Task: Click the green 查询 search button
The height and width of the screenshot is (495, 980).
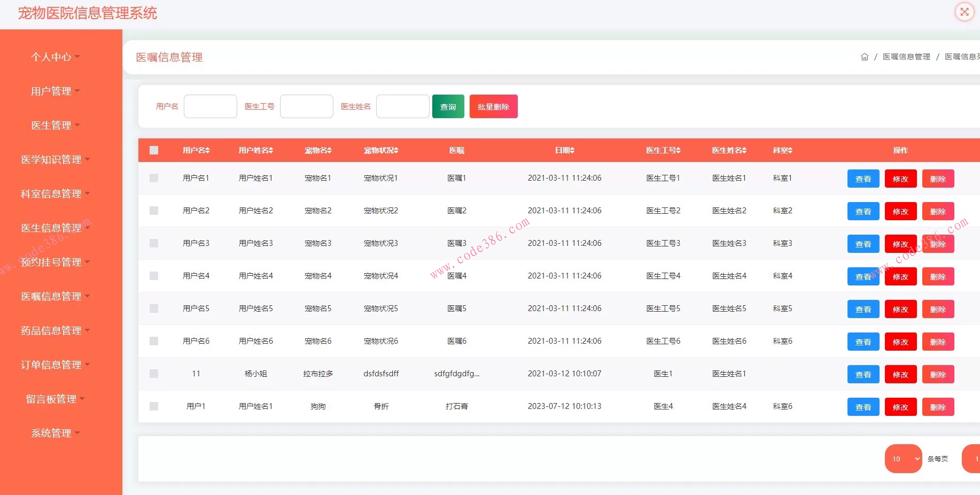Action: [x=448, y=106]
